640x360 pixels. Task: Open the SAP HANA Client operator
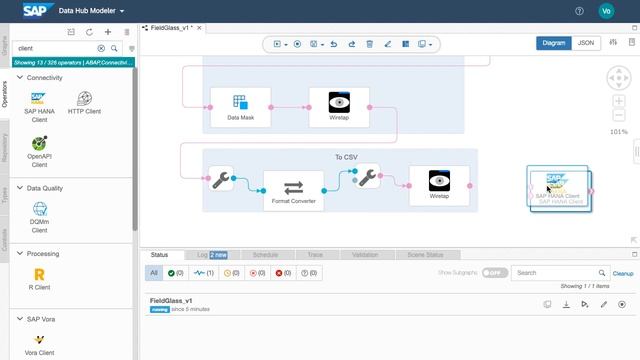click(x=39, y=107)
